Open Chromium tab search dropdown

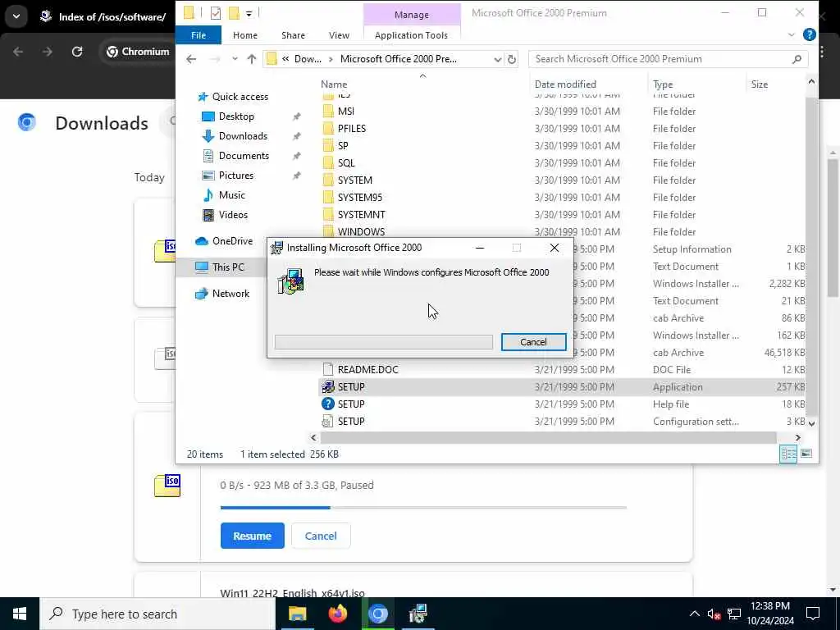point(16,16)
